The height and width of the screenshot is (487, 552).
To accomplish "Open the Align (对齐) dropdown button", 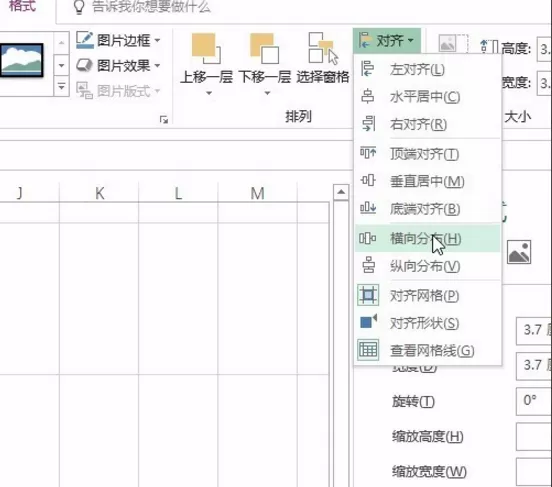I will point(387,41).
